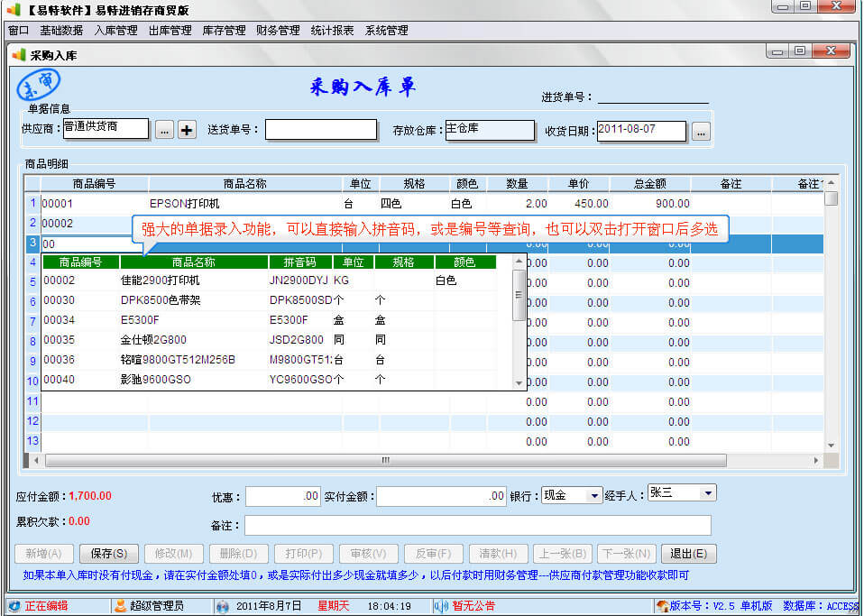The image size is (864, 616).
Task: Click the 新增(A) button
Action: coord(43,554)
